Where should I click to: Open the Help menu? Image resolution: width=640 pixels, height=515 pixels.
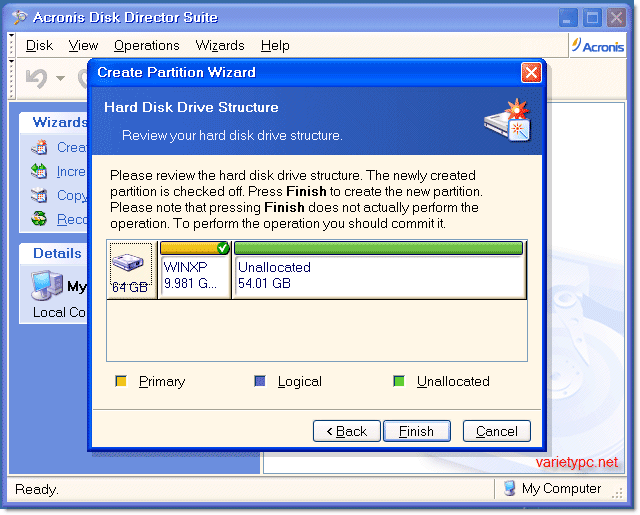click(x=275, y=45)
